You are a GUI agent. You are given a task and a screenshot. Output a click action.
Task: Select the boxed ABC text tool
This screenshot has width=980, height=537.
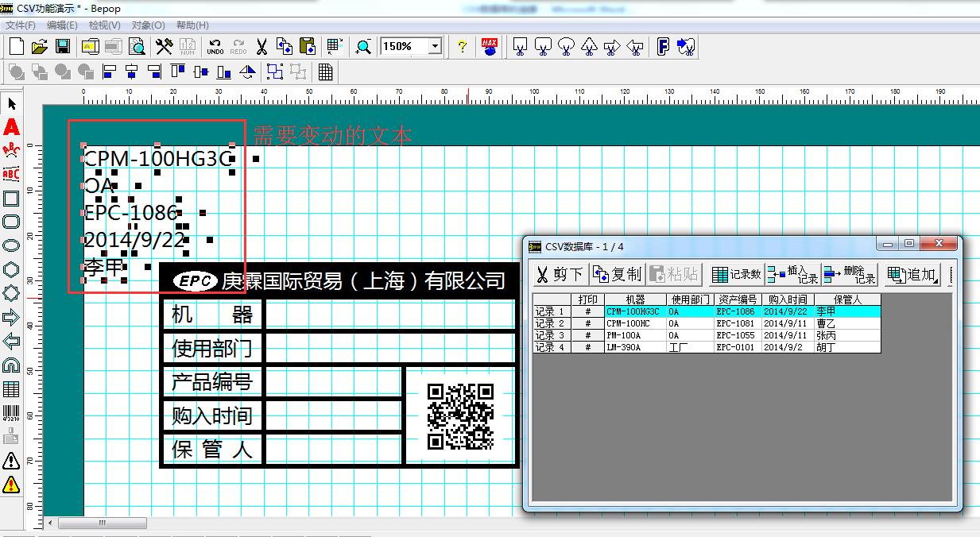tap(11, 174)
